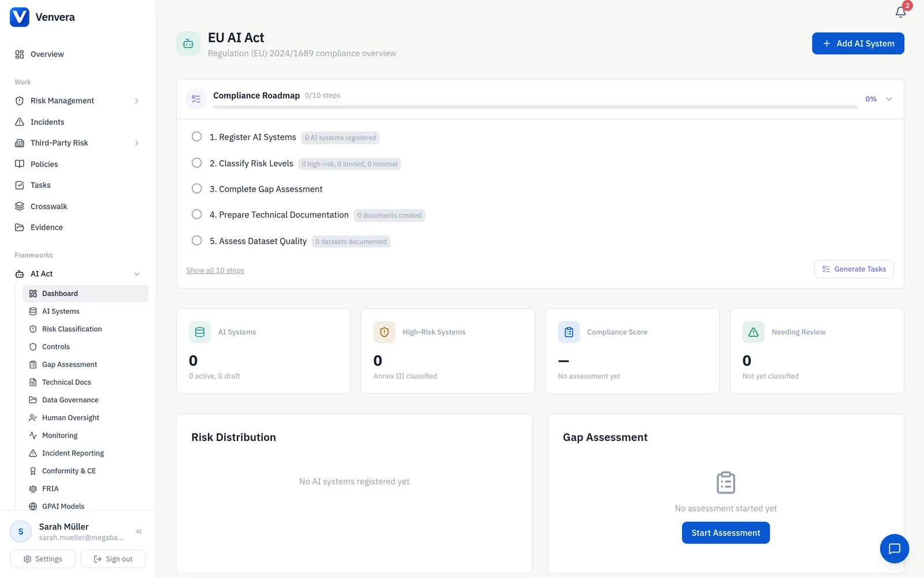
Task: Collapse the sidebar with the double chevron
Action: click(139, 531)
